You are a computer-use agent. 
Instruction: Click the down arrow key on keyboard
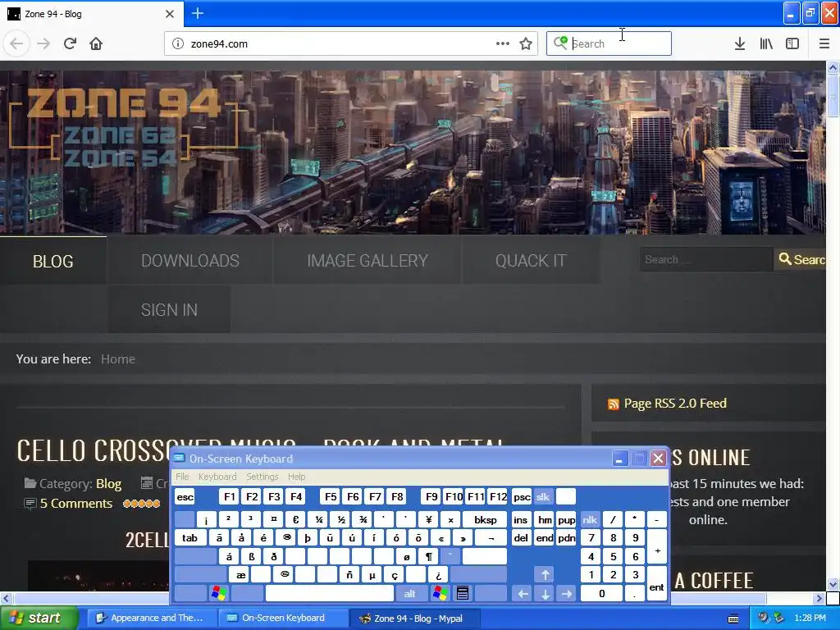[x=545, y=593]
